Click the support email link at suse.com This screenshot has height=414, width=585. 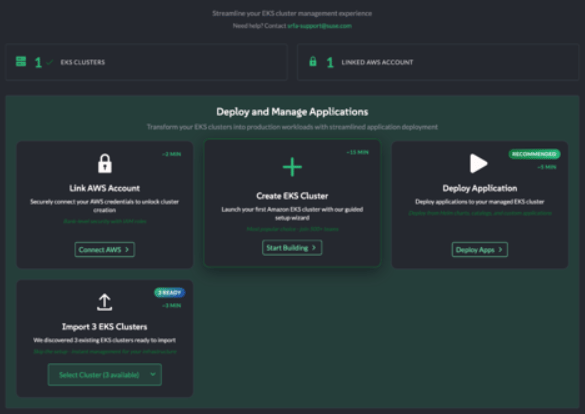click(x=319, y=26)
